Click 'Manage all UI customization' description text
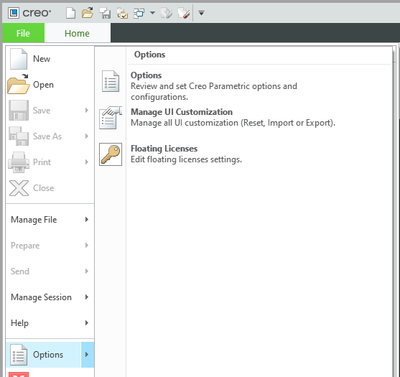This screenshot has width=400, height=377. click(x=233, y=123)
